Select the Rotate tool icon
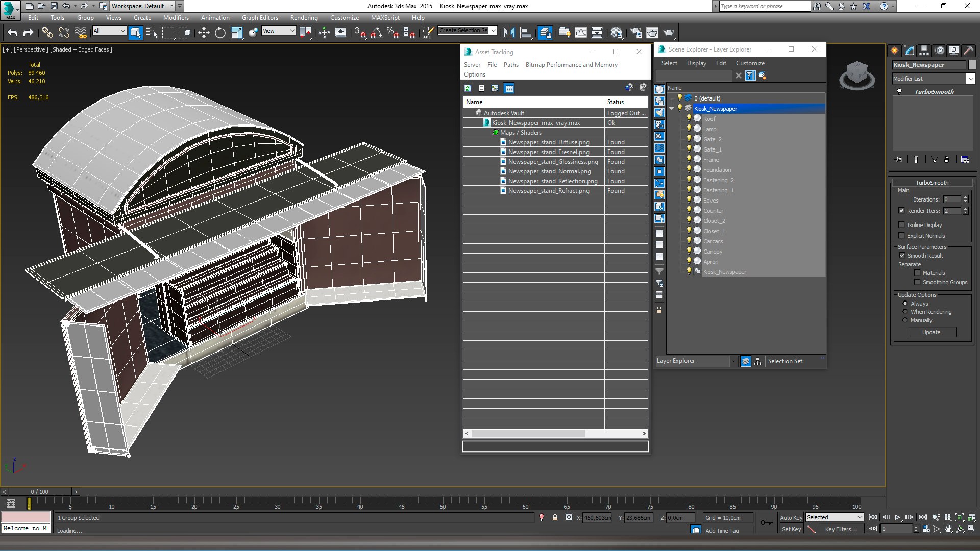Image resolution: width=980 pixels, height=551 pixels. tap(220, 33)
